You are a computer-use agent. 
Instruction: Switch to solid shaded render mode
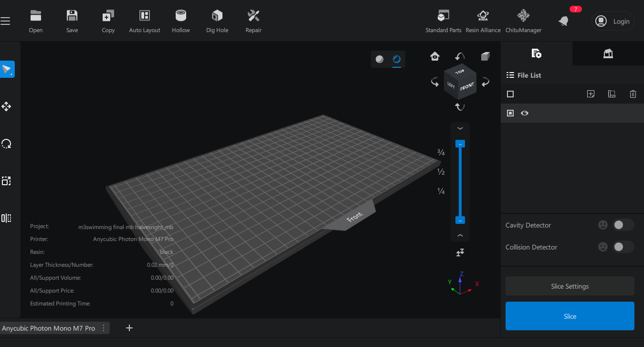[x=380, y=59]
